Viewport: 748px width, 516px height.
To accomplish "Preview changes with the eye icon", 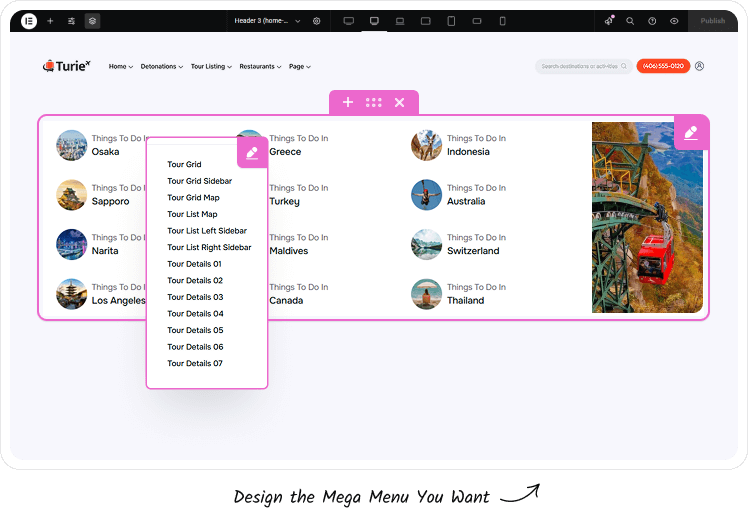I will (674, 20).
